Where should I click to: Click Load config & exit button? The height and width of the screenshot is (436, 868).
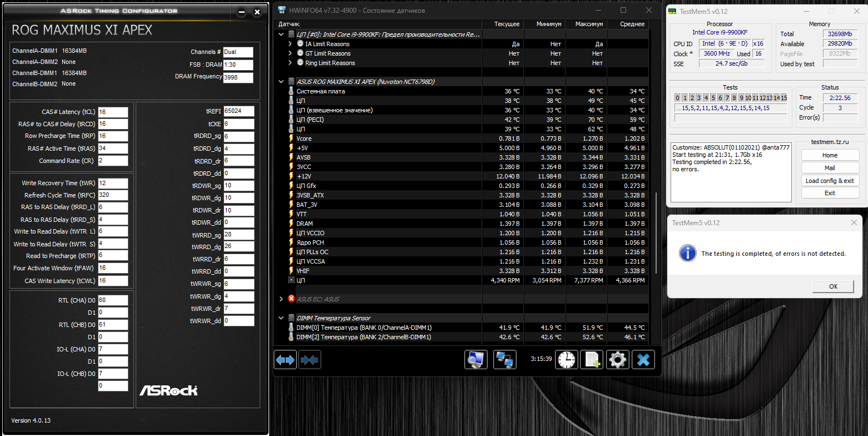[x=830, y=181]
